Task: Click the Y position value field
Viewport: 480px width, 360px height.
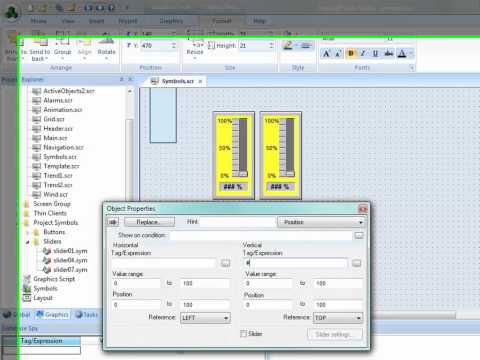Action: (156, 45)
